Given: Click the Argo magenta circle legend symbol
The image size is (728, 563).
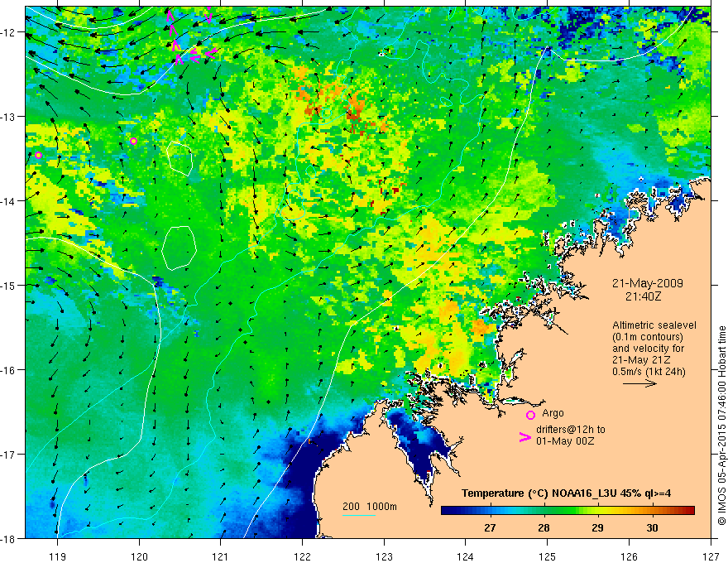Looking at the screenshot, I should pos(530,415).
